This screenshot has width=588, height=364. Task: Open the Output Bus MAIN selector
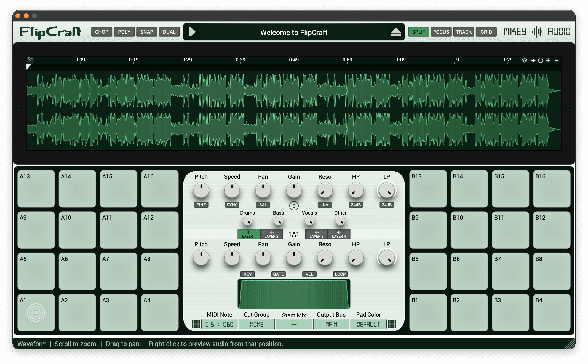[331, 324]
